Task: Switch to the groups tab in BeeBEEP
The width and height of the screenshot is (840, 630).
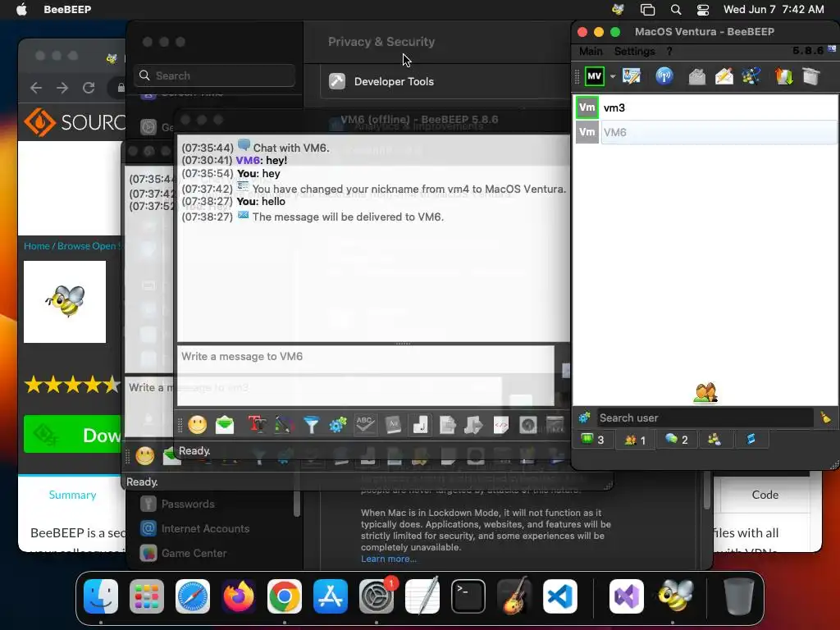Action: [x=714, y=440]
